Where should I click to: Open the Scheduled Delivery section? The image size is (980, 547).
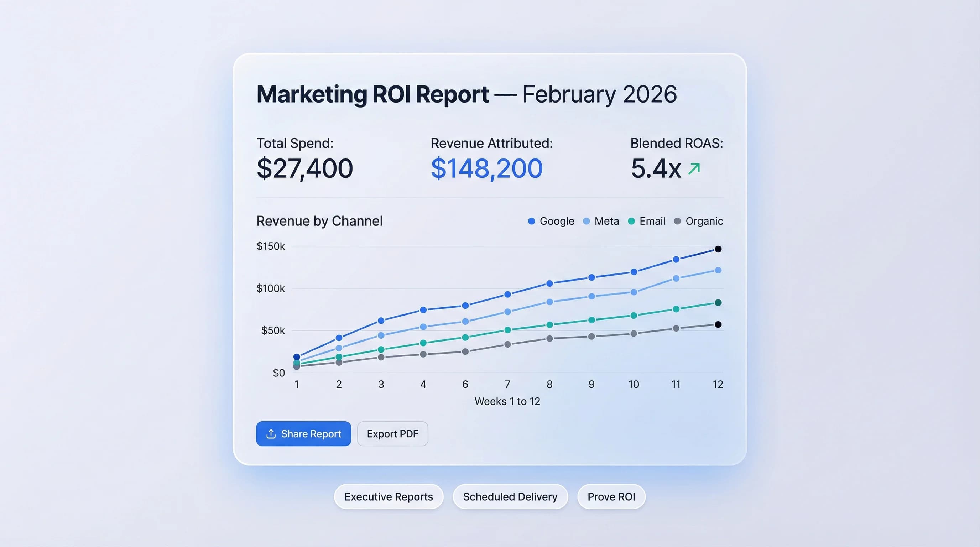click(x=510, y=496)
